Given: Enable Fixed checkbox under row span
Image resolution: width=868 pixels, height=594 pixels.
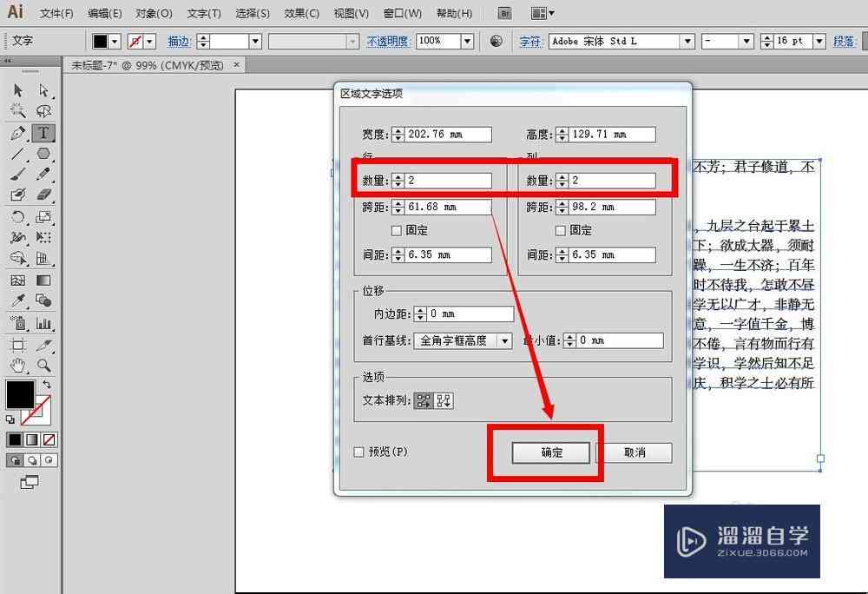Looking at the screenshot, I should click(x=397, y=230).
